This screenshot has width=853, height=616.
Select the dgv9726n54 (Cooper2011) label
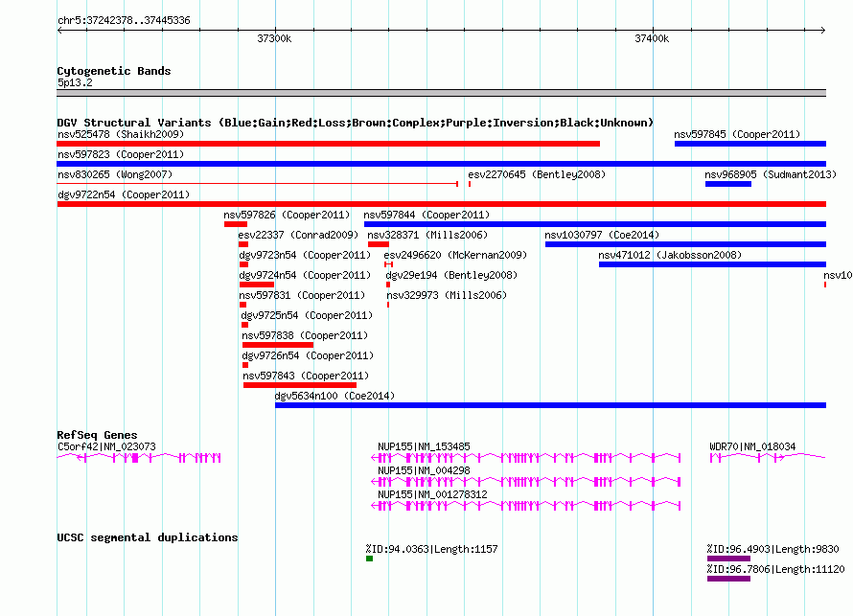(308, 355)
